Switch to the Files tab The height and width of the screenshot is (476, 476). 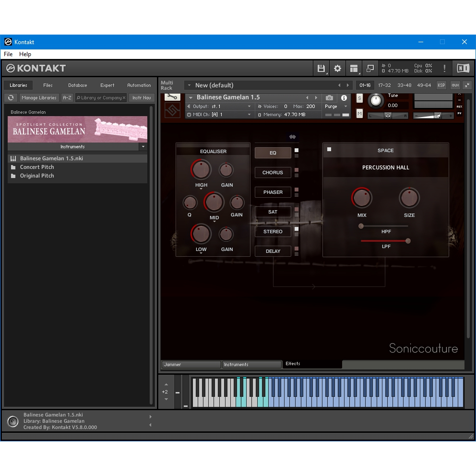click(x=48, y=85)
